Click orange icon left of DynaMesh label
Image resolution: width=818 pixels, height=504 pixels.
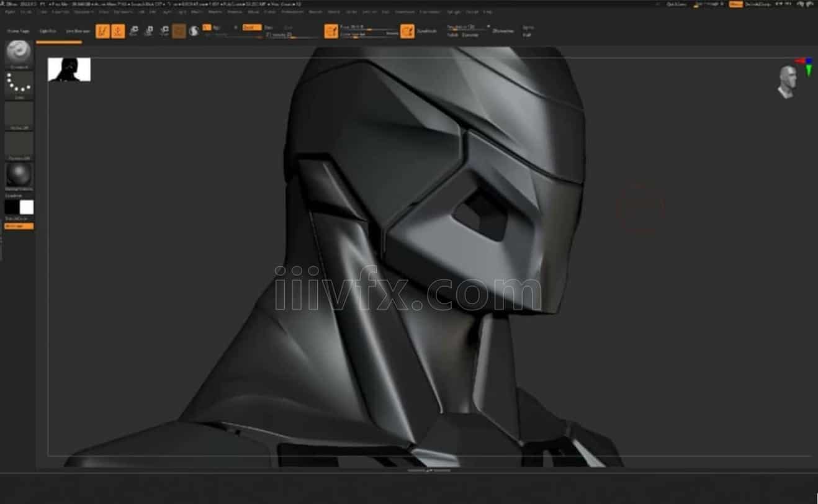click(x=407, y=31)
